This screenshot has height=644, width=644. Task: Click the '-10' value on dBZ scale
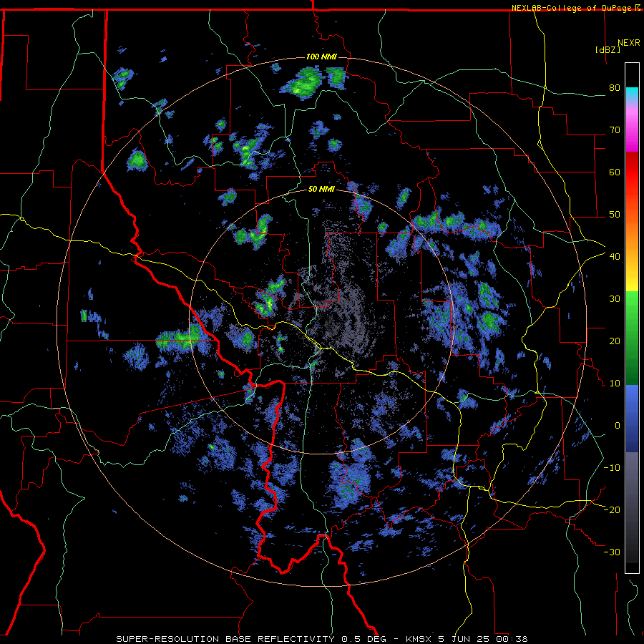(612, 468)
